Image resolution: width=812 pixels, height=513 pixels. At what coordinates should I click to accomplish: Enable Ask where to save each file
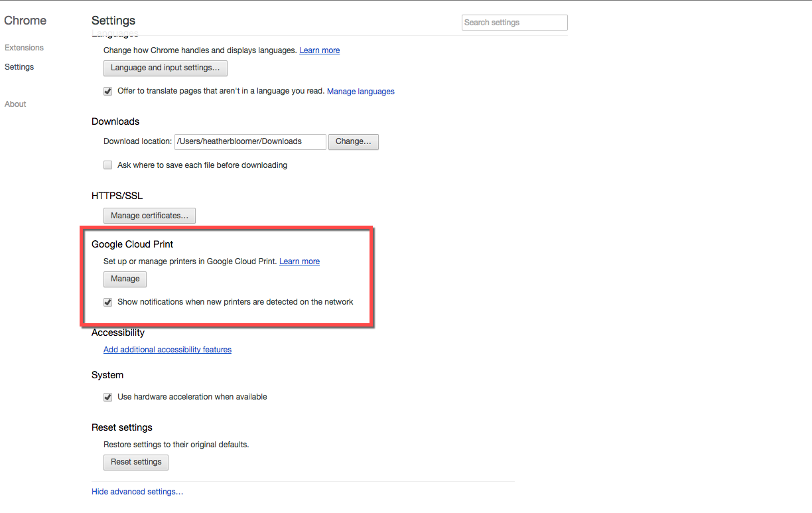pos(107,165)
